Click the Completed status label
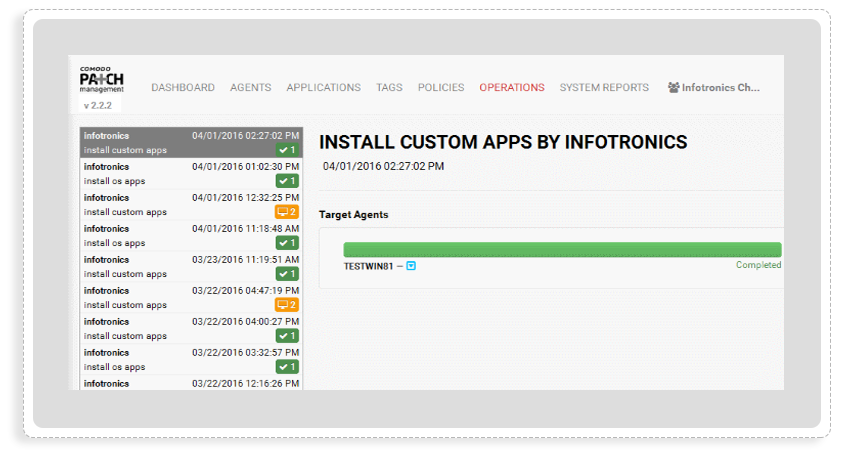This screenshot has height=450, width=850. pyautogui.click(x=758, y=265)
